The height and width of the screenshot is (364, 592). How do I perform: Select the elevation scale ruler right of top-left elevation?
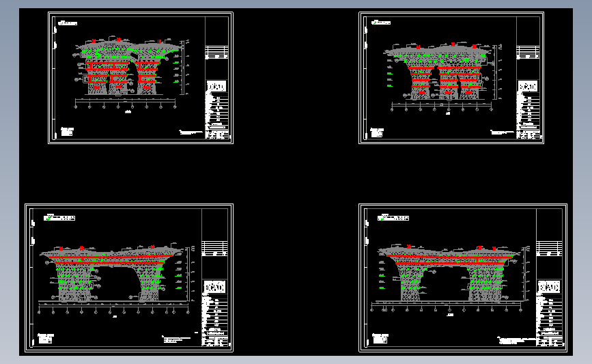[x=184, y=67]
